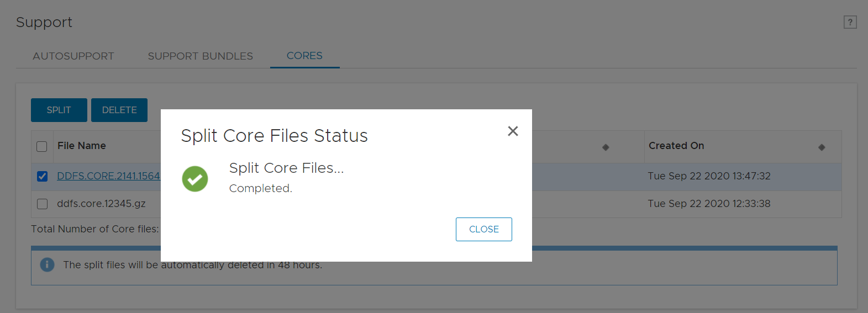Select the ddfs.core.12345.gz row
Viewport: 868px width, 313px height.
pos(102,204)
